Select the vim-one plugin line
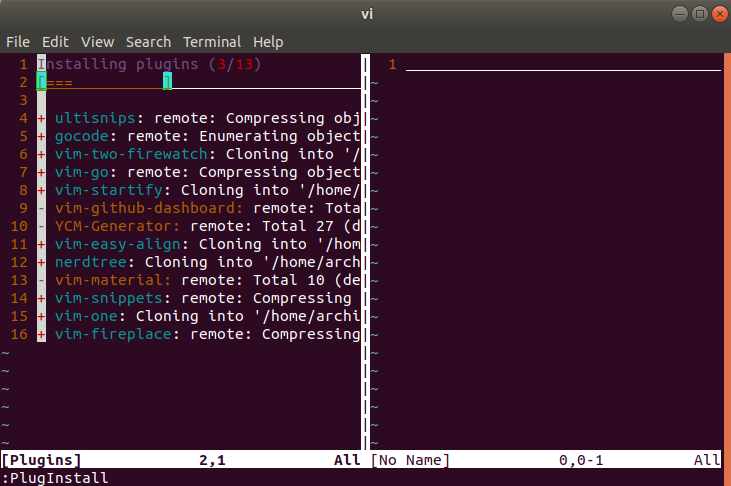The height and width of the screenshot is (486, 731). 198,316
